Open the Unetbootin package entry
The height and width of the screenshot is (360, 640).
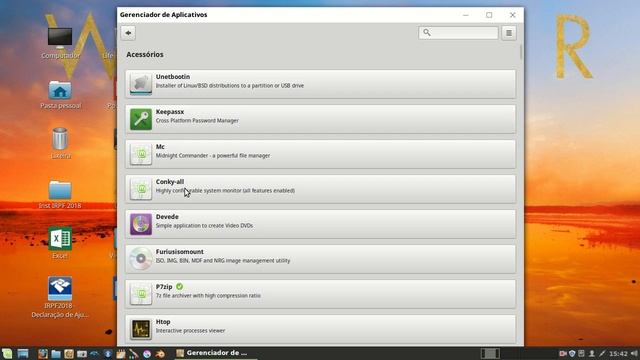pos(320,84)
